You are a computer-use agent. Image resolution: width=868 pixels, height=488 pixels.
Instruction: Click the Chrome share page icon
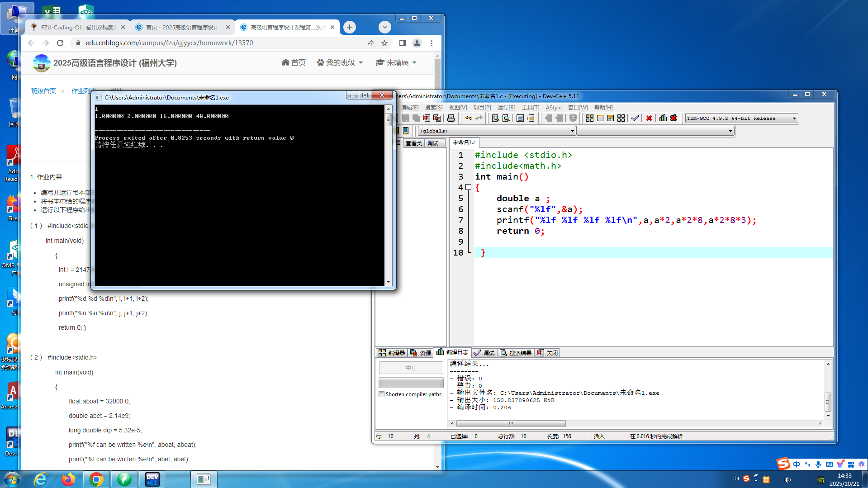(x=370, y=43)
